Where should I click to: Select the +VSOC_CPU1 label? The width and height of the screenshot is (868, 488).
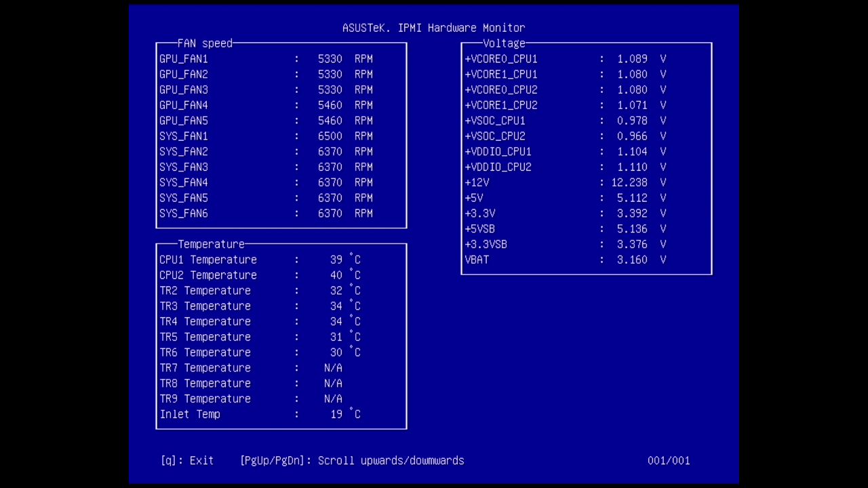[495, 121]
